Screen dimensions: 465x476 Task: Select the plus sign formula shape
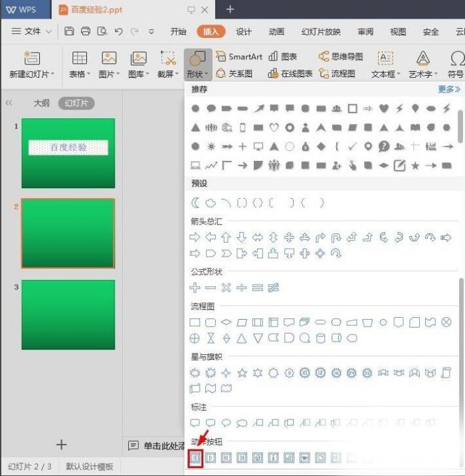click(195, 288)
